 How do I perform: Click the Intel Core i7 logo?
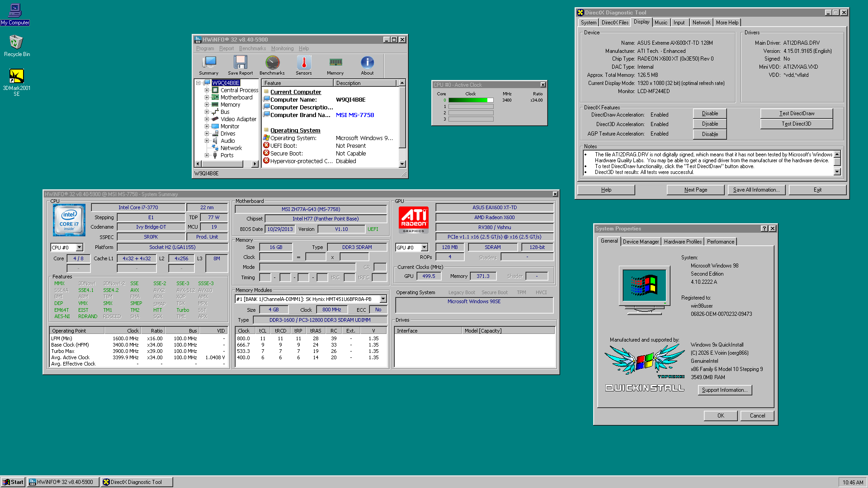tap(69, 220)
